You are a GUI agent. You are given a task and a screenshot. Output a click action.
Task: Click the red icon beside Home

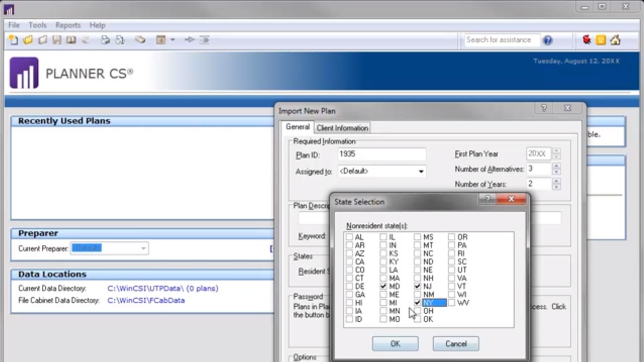(586, 40)
